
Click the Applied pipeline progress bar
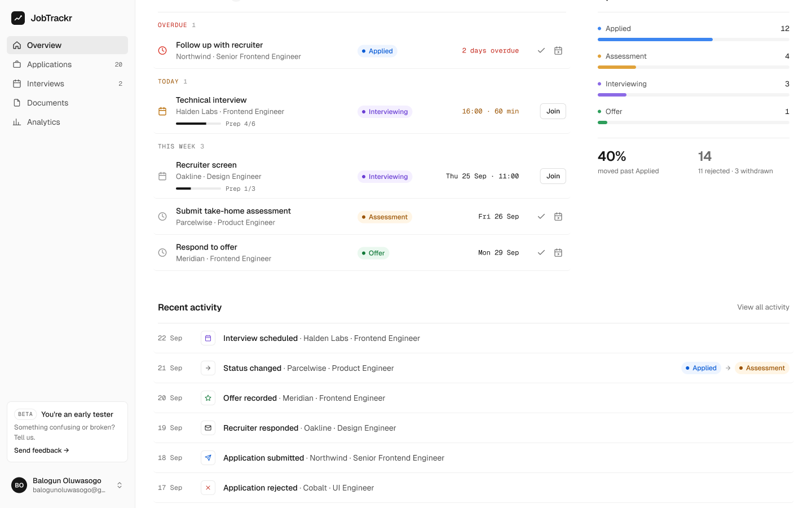tap(694, 40)
